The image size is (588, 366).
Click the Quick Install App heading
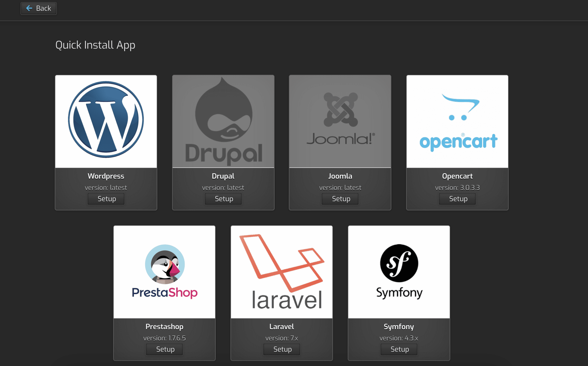pyautogui.click(x=95, y=45)
